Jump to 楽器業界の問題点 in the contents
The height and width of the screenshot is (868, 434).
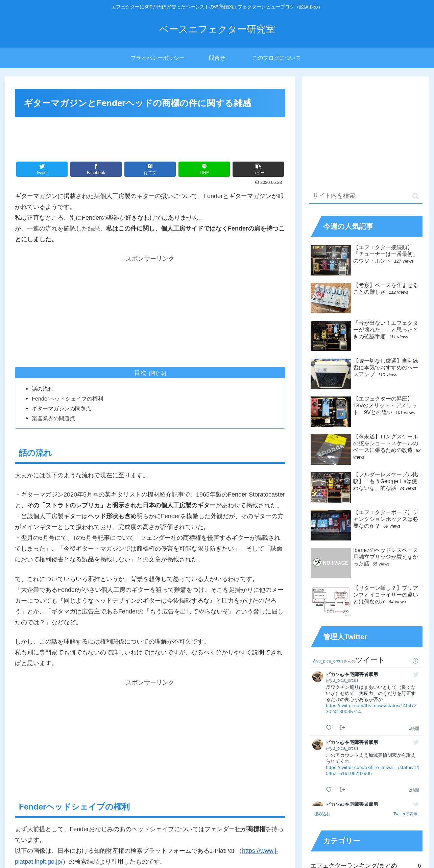point(53,418)
